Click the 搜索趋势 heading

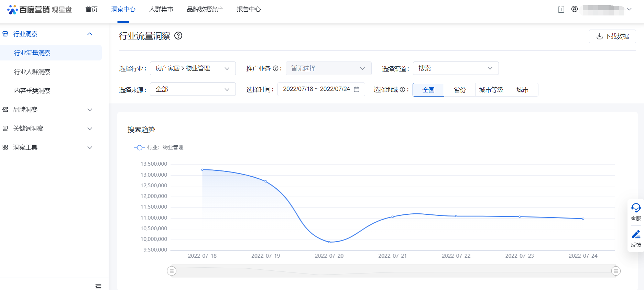coord(141,130)
